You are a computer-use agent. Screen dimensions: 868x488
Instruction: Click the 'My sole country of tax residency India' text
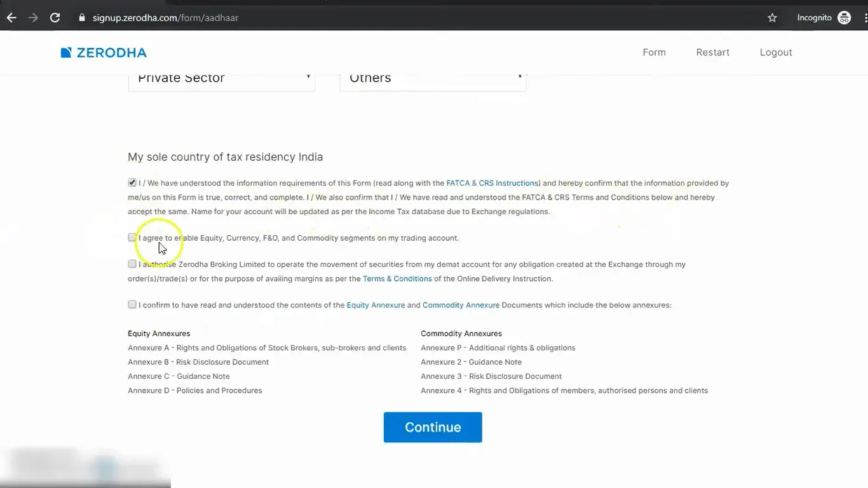coord(225,157)
